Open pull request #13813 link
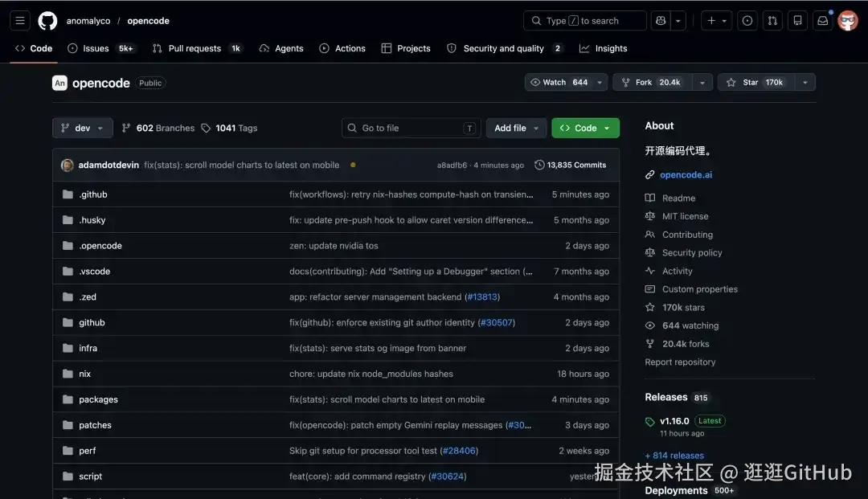868x499 pixels. pyautogui.click(x=482, y=297)
